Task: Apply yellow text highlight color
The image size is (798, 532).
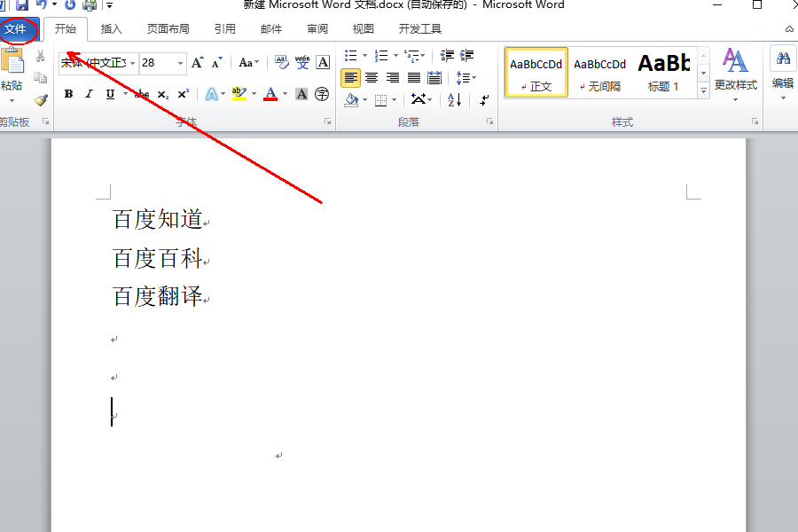Action: tap(239, 94)
